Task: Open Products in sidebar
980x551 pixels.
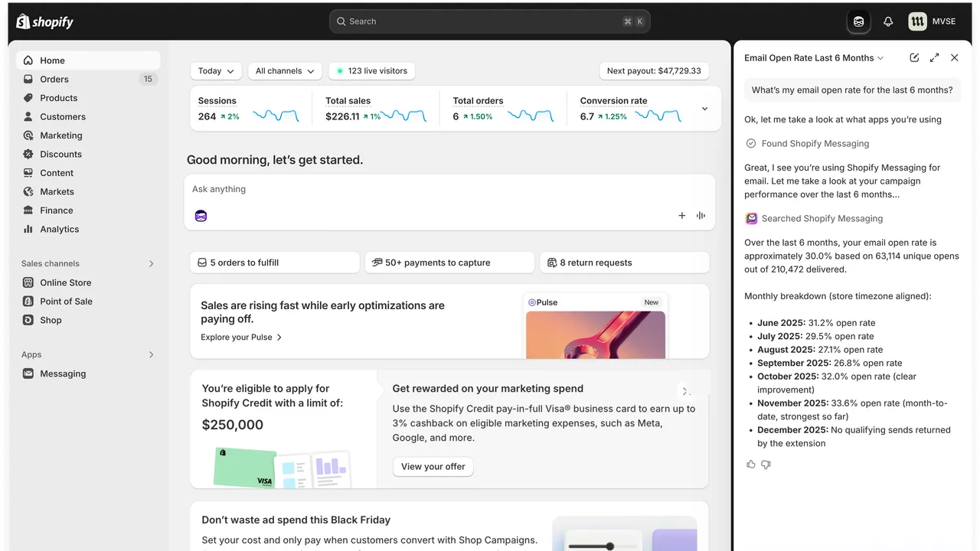Action: tap(88, 98)
